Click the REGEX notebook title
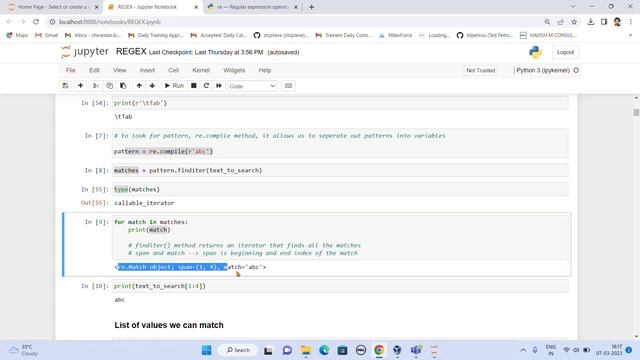This screenshot has width=640, height=360. pyautogui.click(x=131, y=52)
